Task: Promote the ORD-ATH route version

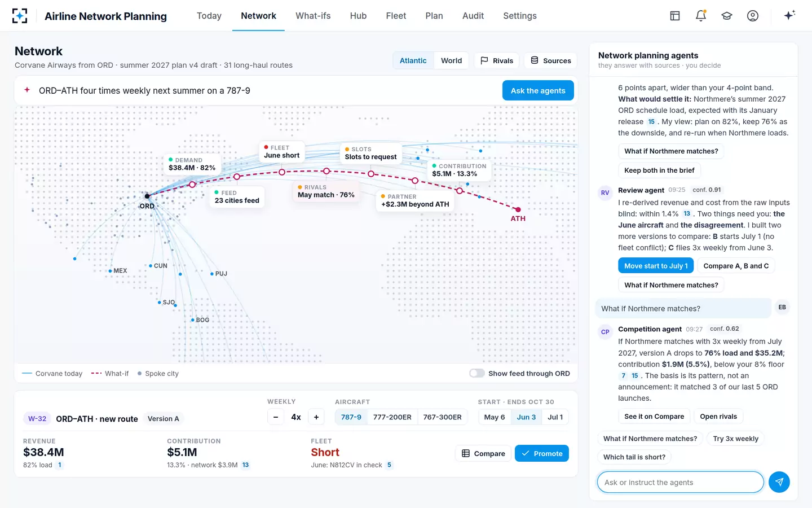Action: [542, 453]
